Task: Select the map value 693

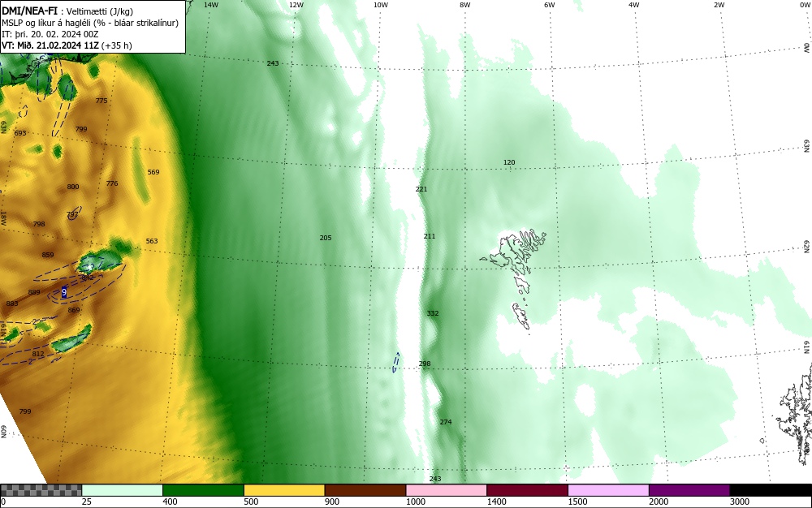Action: tap(20, 133)
